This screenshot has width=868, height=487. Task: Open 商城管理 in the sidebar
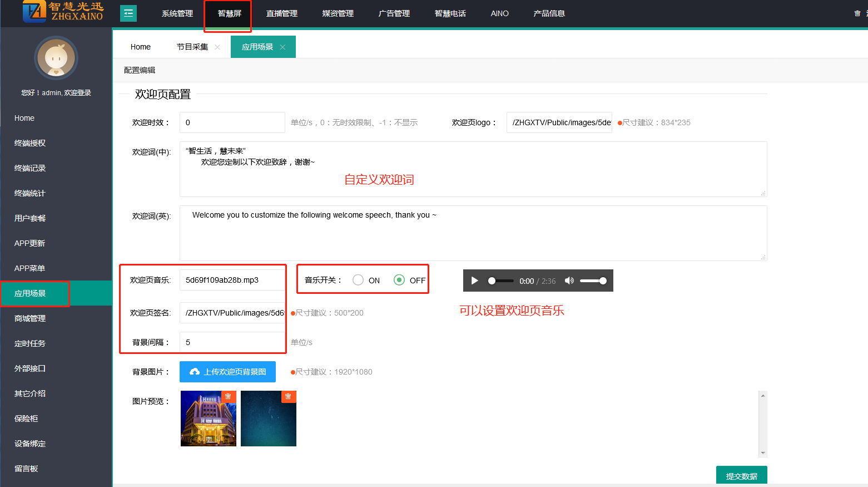[x=30, y=318]
